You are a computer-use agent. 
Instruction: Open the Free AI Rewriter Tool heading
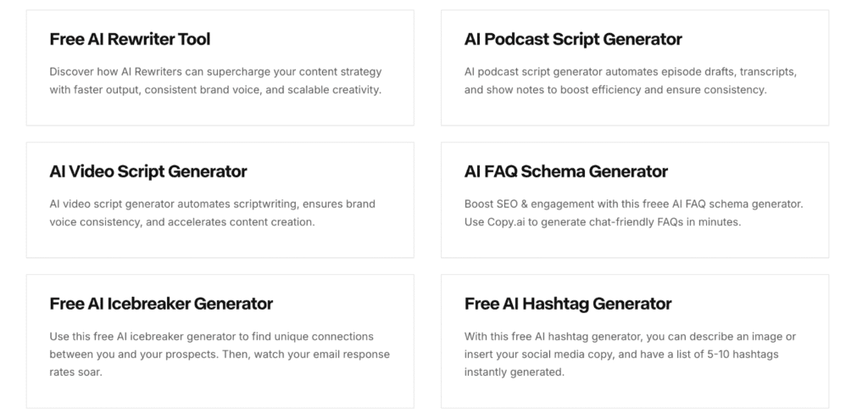(x=130, y=39)
